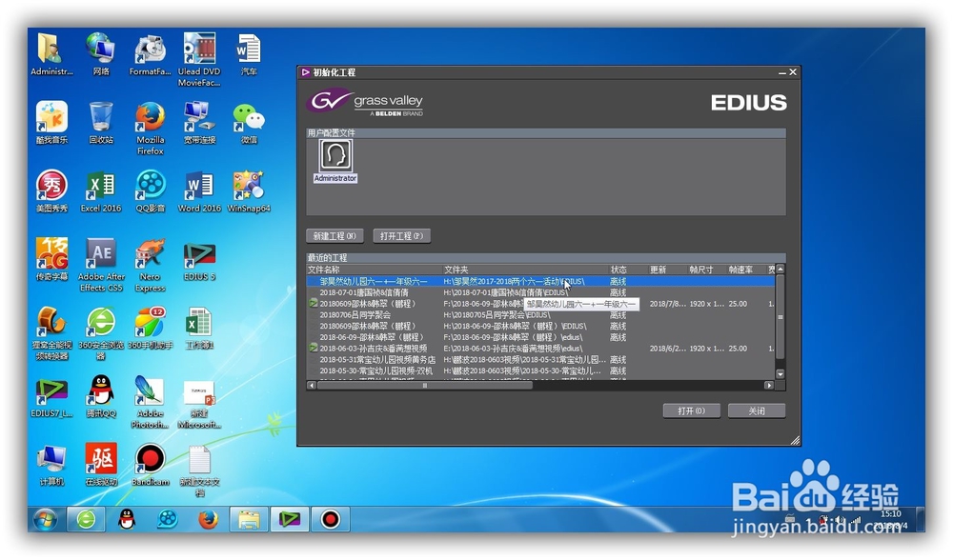
Task: Click the horizontal scrollbar right arrow
Action: tap(769, 385)
